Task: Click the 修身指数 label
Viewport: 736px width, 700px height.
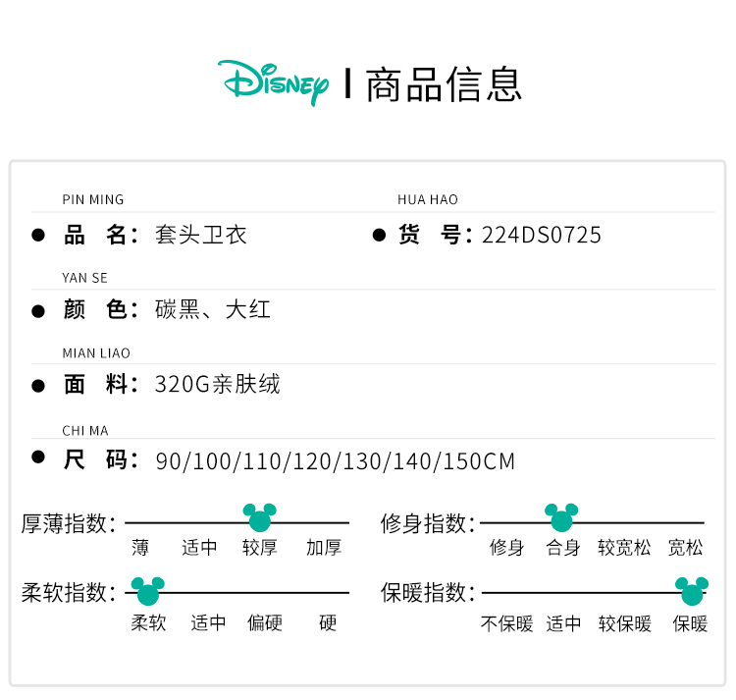Action: (428, 523)
